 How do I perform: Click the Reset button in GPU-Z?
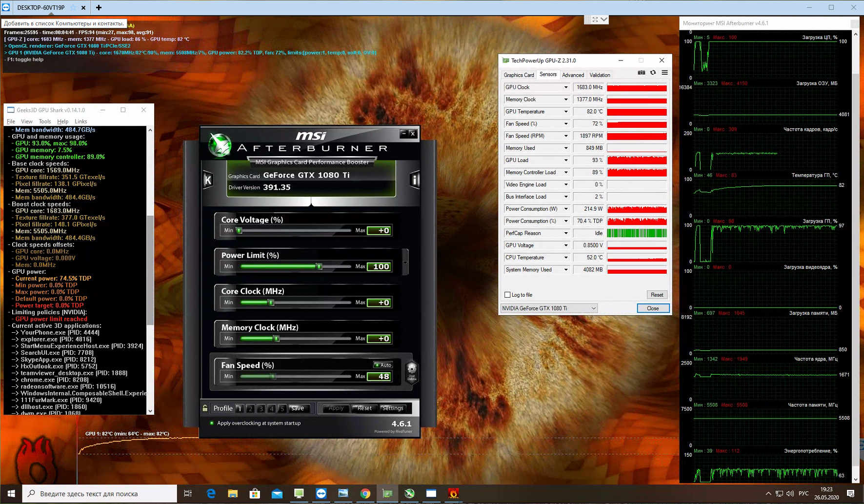pyautogui.click(x=657, y=295)
